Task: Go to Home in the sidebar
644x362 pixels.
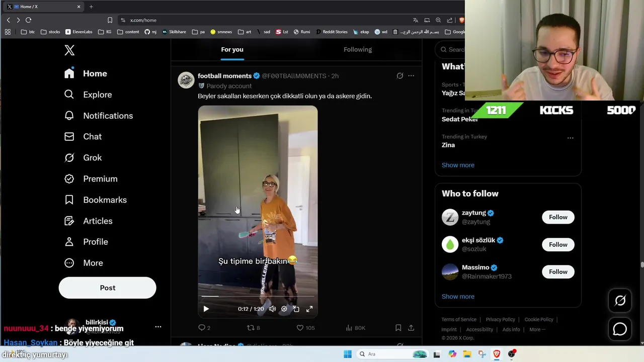Action: pyautogui.click(x=86, y=73)
